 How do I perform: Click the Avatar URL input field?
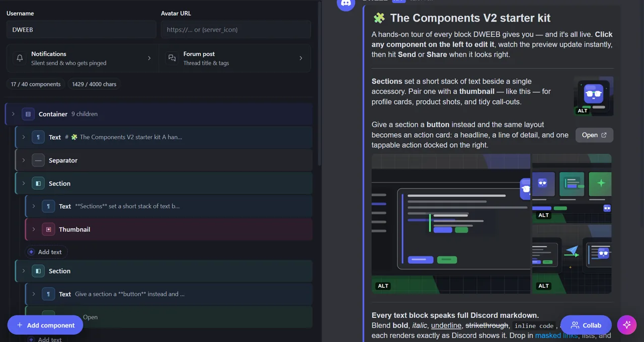236,30
